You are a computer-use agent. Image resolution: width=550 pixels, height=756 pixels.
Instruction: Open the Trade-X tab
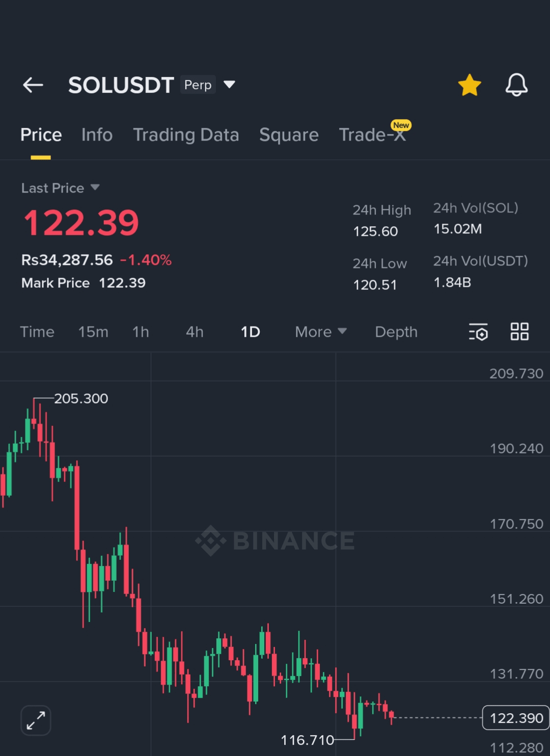(x=372, y=135)
